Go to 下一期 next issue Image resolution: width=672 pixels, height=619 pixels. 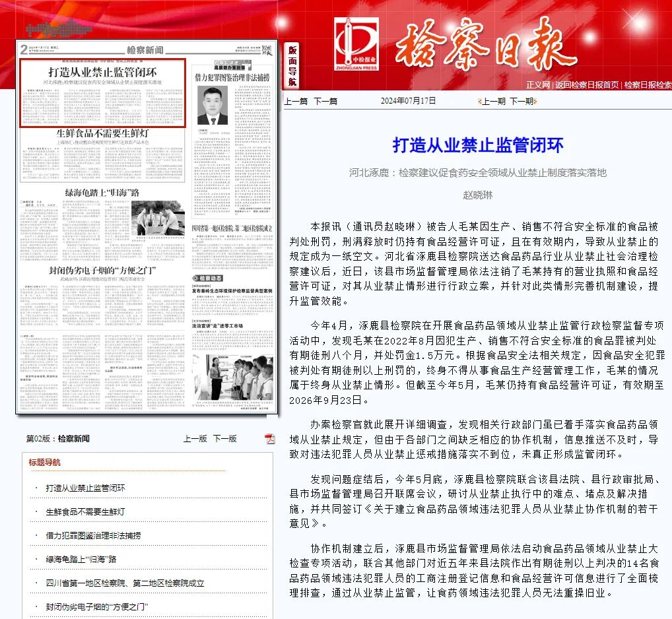click(x=521, y=101)
